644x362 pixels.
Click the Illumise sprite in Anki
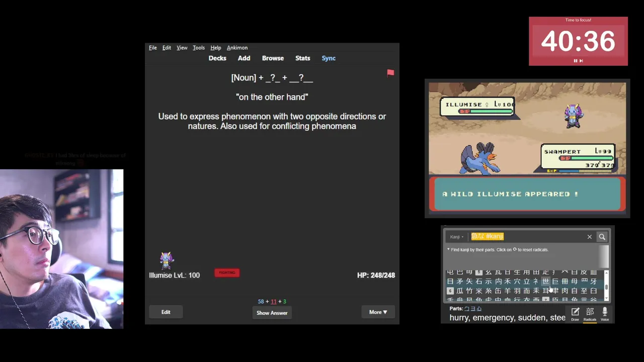pos(167,260)
